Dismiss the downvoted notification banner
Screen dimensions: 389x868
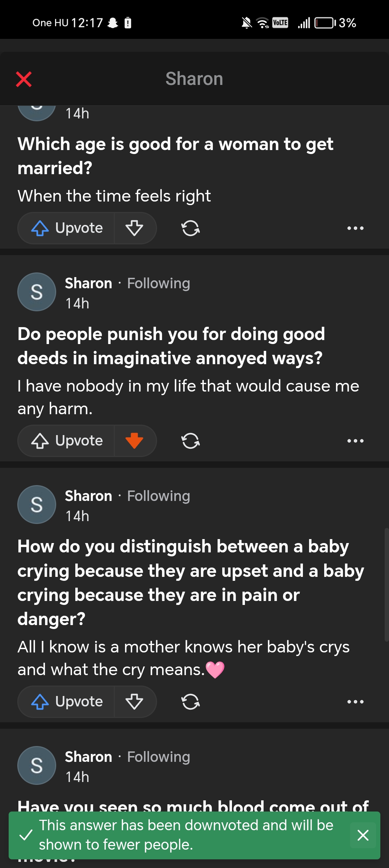(x=363, y=835)
